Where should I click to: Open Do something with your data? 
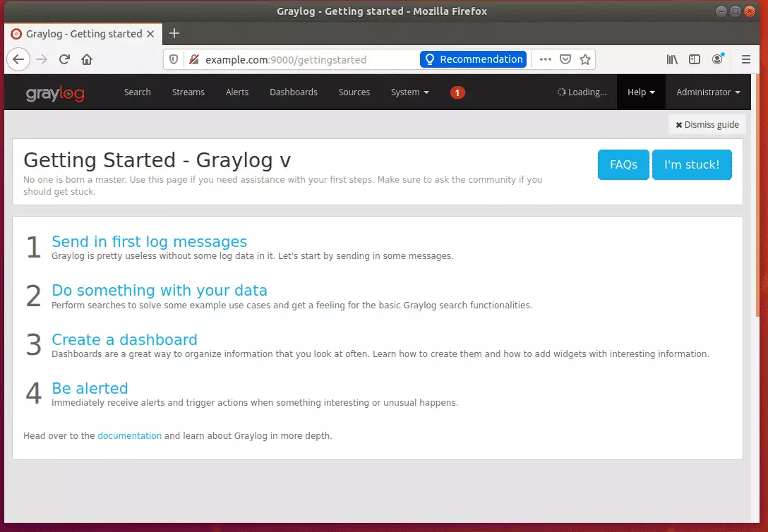160,291
